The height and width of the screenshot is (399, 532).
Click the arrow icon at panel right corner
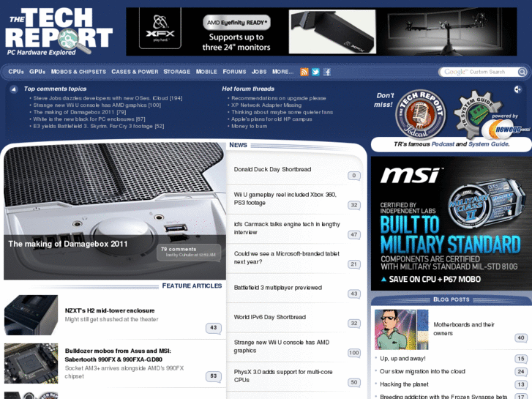click(517, 89)
